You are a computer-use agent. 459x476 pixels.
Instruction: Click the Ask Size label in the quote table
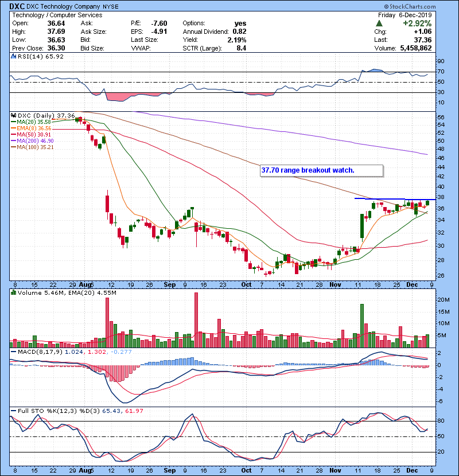[94, 32]
